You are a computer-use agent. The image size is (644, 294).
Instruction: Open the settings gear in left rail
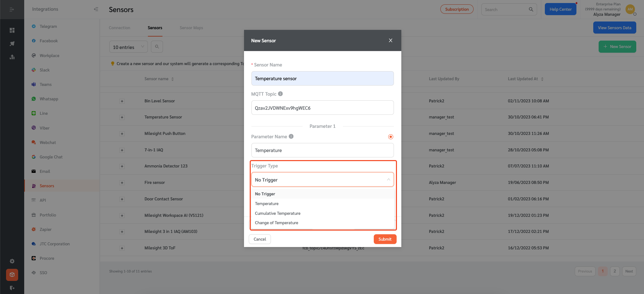pos(12,261)
